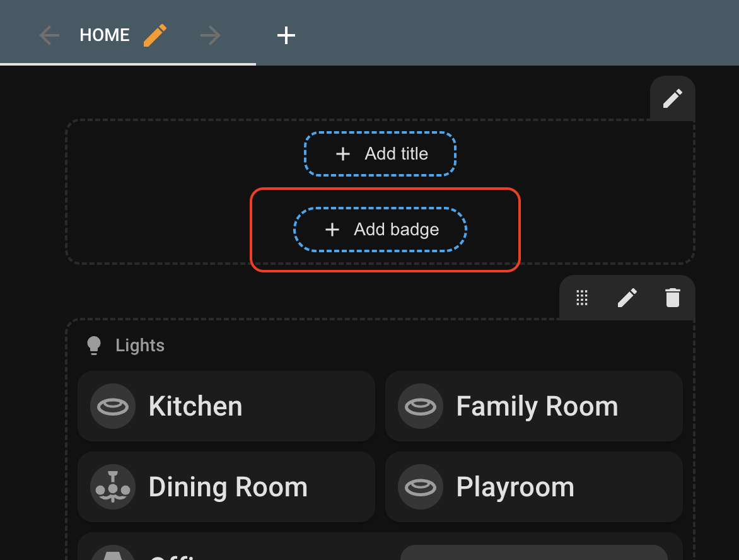Click the light icon on Playroom card
Screen dimensions: 739x560
point(421,487)
